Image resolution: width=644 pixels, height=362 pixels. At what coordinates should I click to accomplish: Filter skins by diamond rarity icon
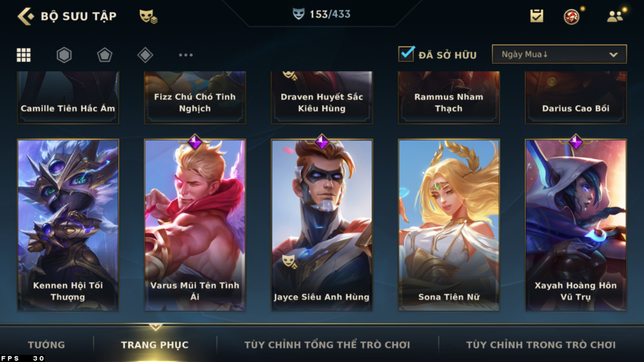click(145, 55)
